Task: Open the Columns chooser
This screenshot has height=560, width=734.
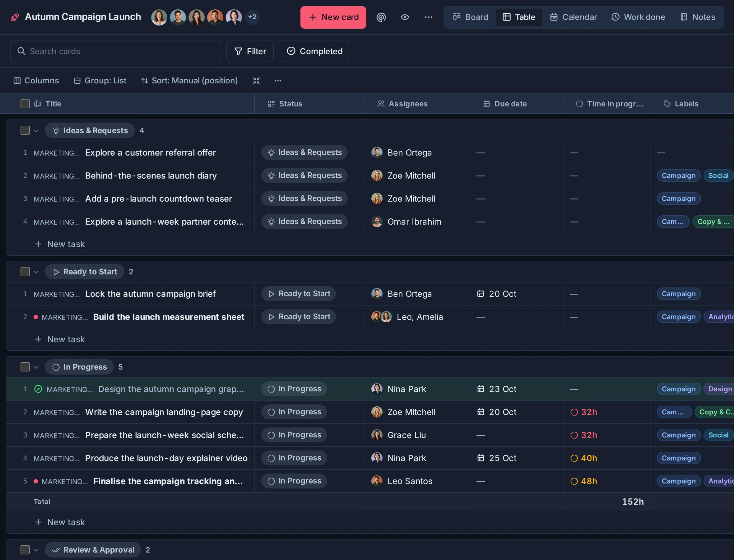Action: point(36,81)
